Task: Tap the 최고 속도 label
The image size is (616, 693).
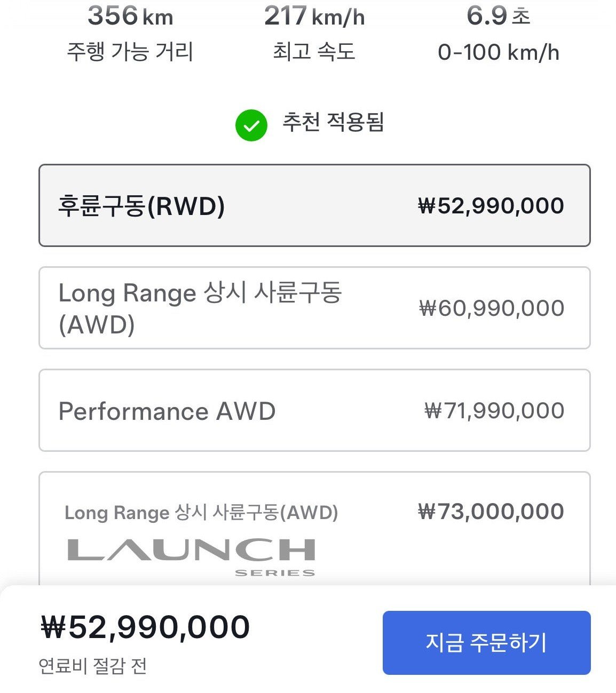Action: (314, 52)
